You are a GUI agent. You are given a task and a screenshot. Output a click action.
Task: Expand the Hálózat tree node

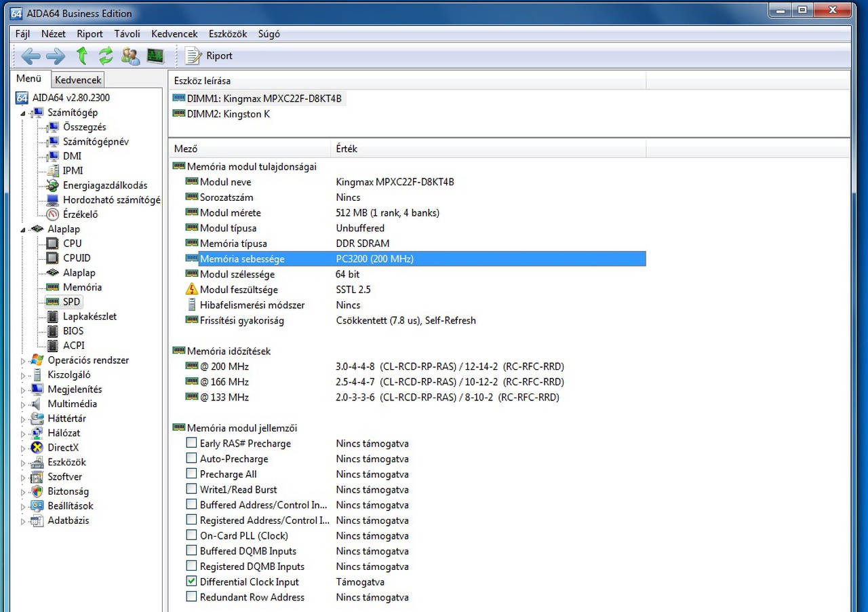23,434
